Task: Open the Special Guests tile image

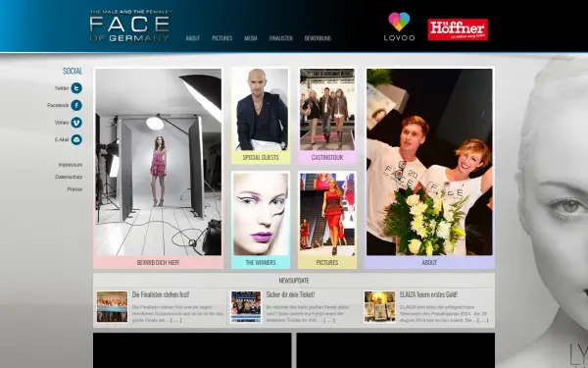Action: coord(261,109)
